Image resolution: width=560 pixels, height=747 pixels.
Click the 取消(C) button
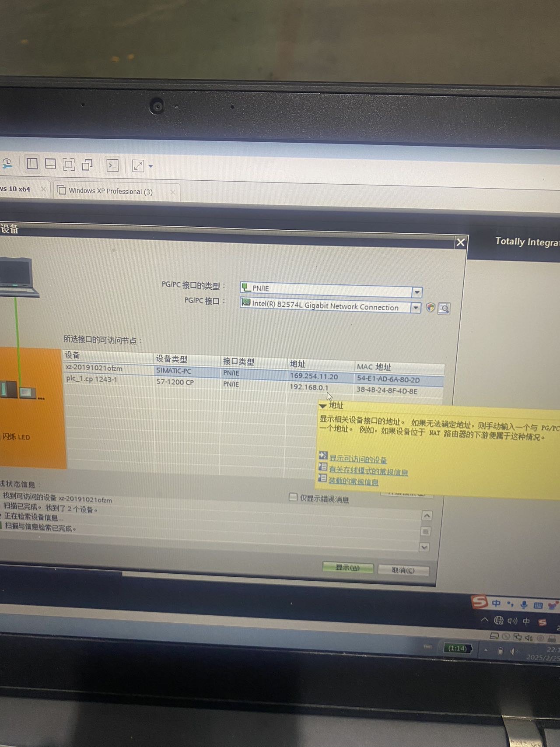pyautogui.click(x=403, y=570)
